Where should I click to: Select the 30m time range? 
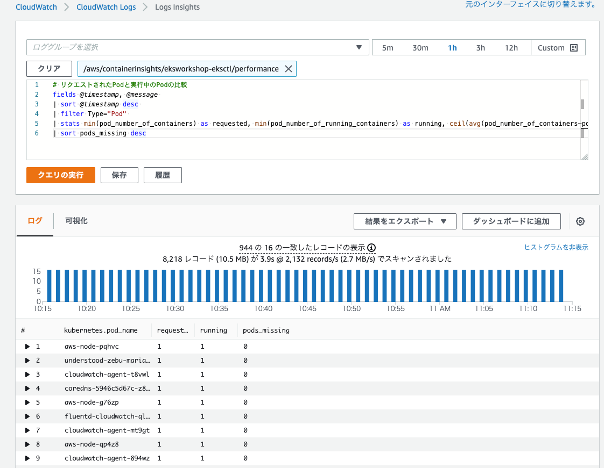420,47
